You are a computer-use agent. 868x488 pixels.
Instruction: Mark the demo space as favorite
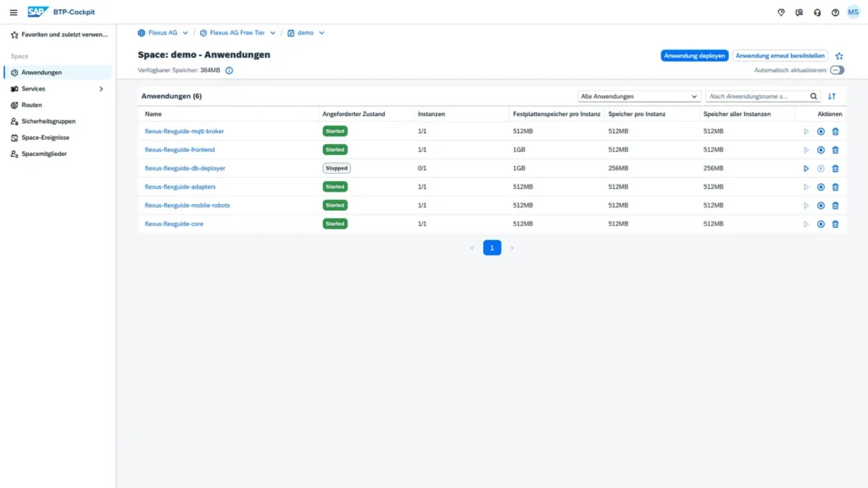point(838,54)
